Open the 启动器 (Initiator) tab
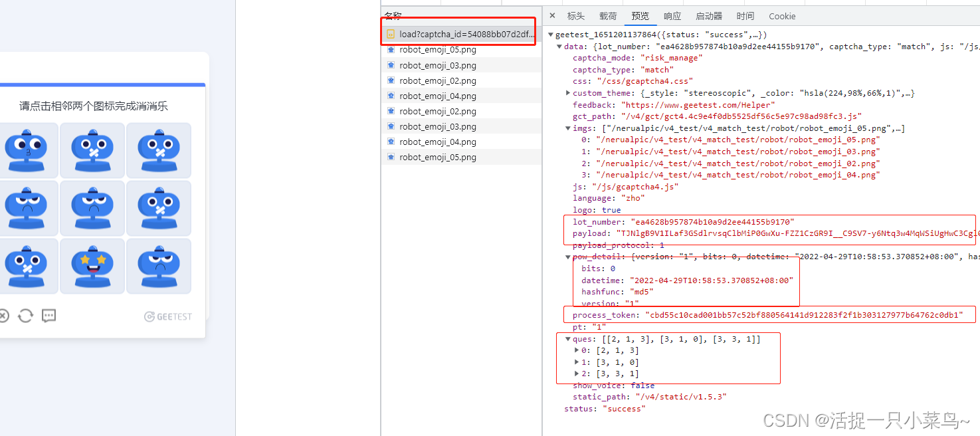 click(709, 16)
